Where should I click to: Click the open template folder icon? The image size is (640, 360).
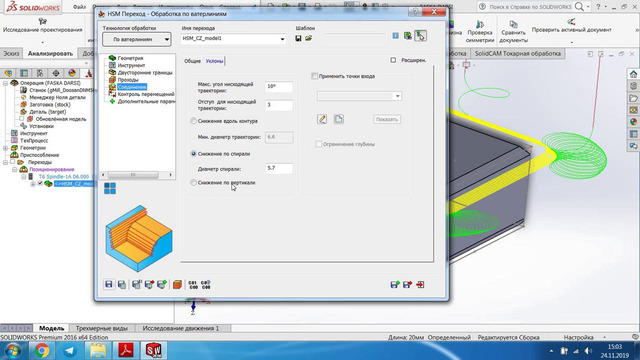tap(309, 38)
